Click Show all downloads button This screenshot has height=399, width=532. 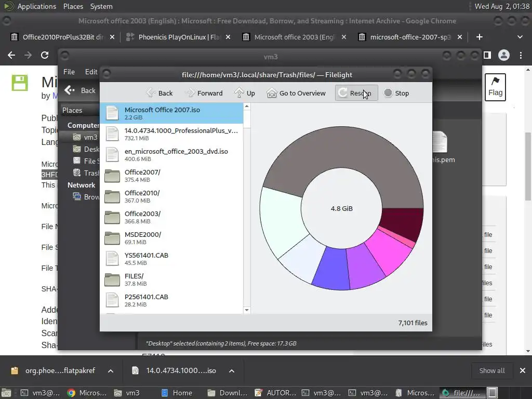(491, 371)
